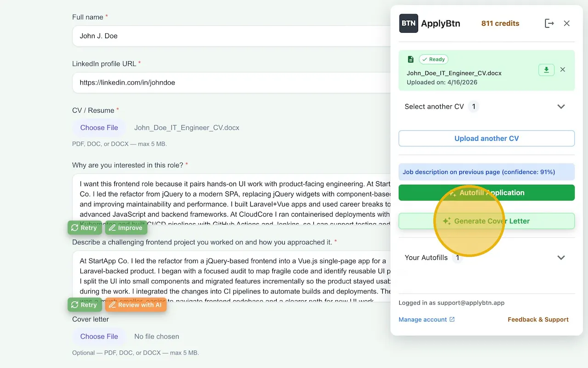This screenshot has width=588, height=368.
Task: Click the external link icon beside Manage account
Action: point(452,320)
